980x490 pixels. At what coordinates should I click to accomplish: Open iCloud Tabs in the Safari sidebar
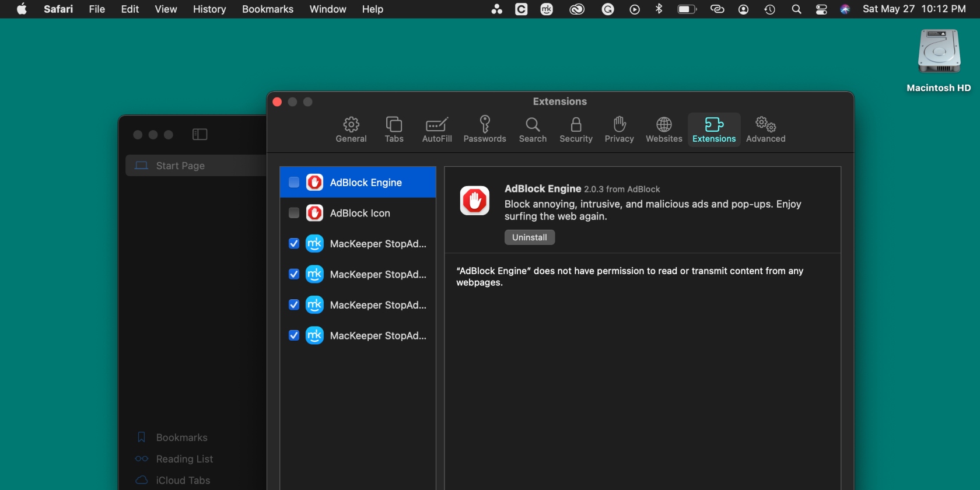(x=173, y=480)
